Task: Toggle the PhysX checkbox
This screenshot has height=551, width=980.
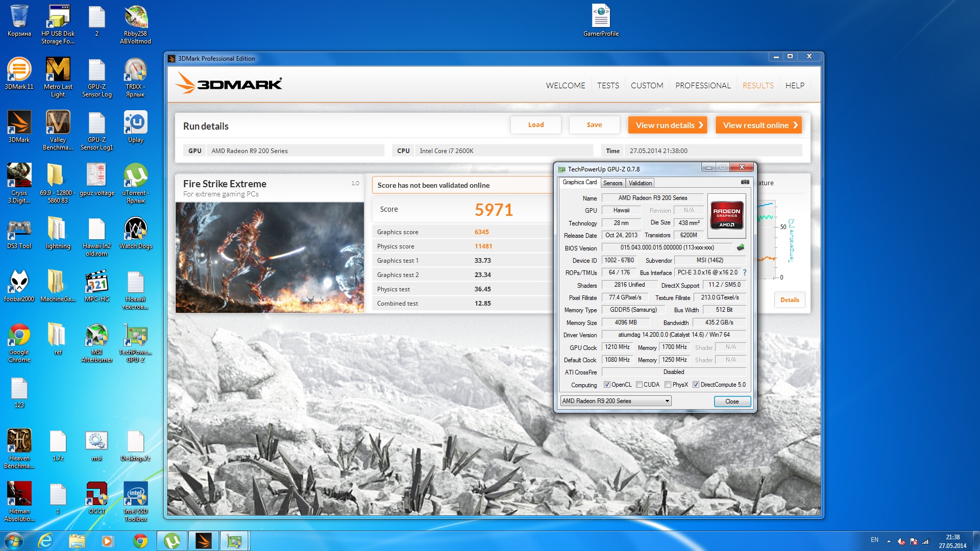Action: coord(668,385)
